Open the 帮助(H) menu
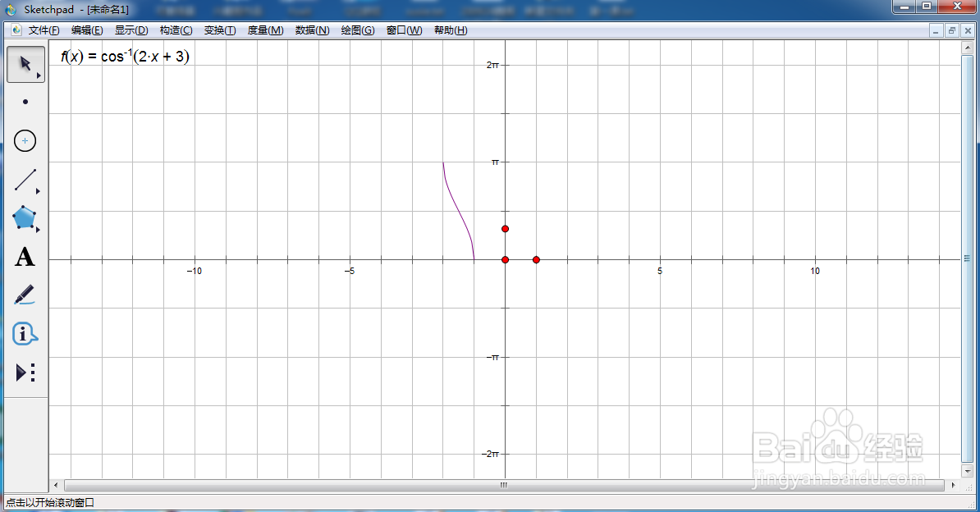This screenshot has height=512, width=980. (451, 30)
